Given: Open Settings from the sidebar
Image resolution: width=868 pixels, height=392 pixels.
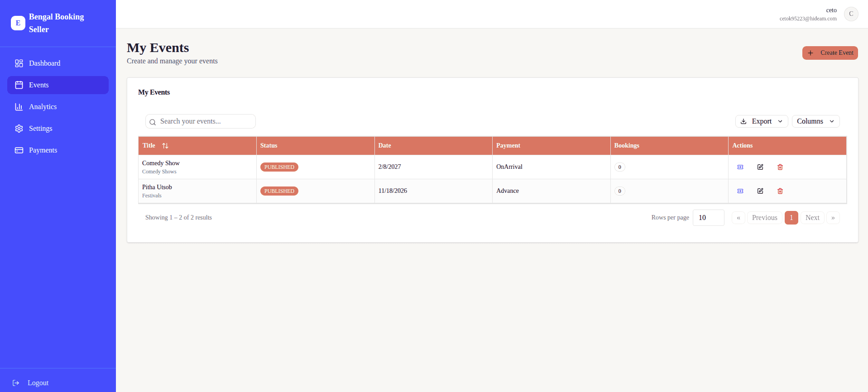Looking at the screenshot, I should [x=58, y=129].
